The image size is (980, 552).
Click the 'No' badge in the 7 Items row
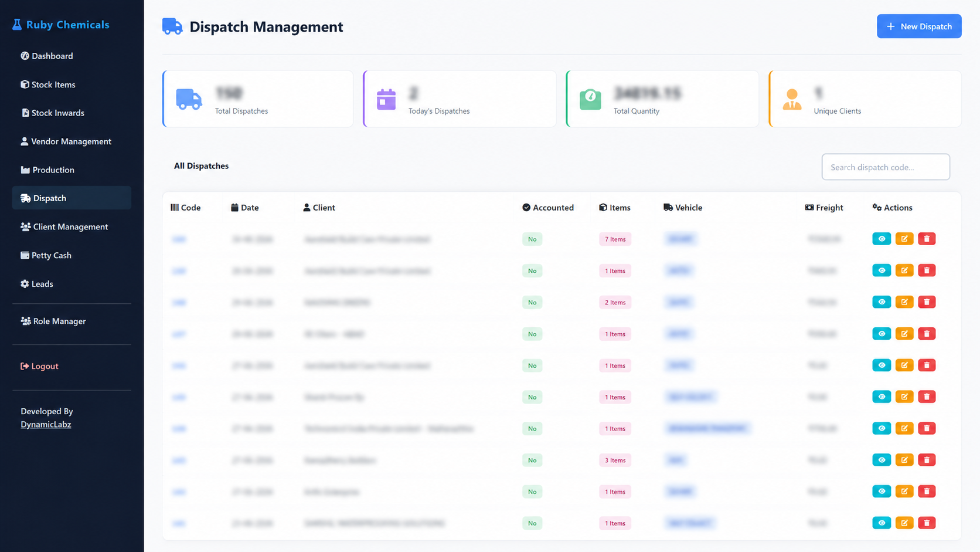click(x=532, y=239)
